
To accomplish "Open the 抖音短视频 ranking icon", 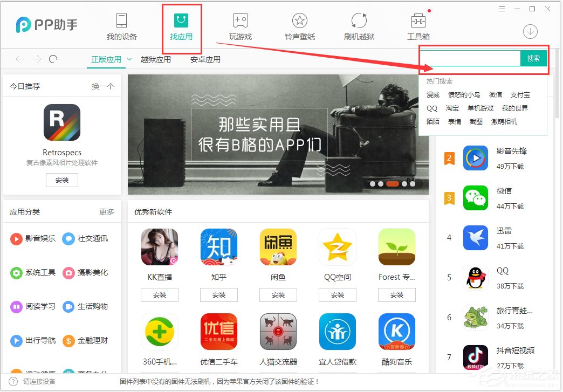I will 476,357.
